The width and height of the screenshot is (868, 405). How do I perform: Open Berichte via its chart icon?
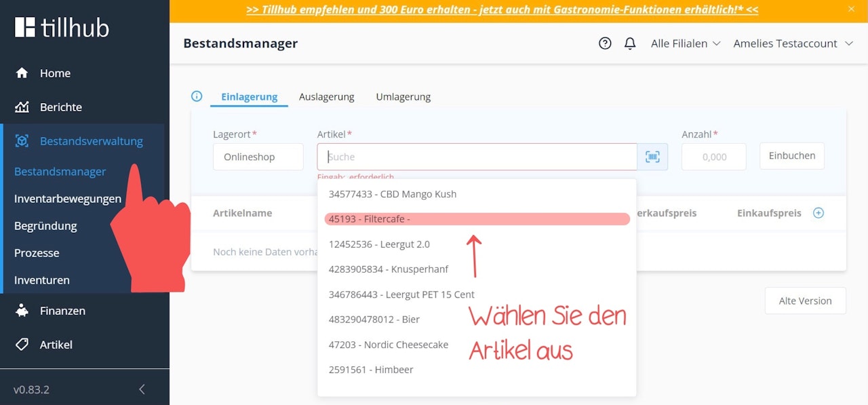coord(22,107)
